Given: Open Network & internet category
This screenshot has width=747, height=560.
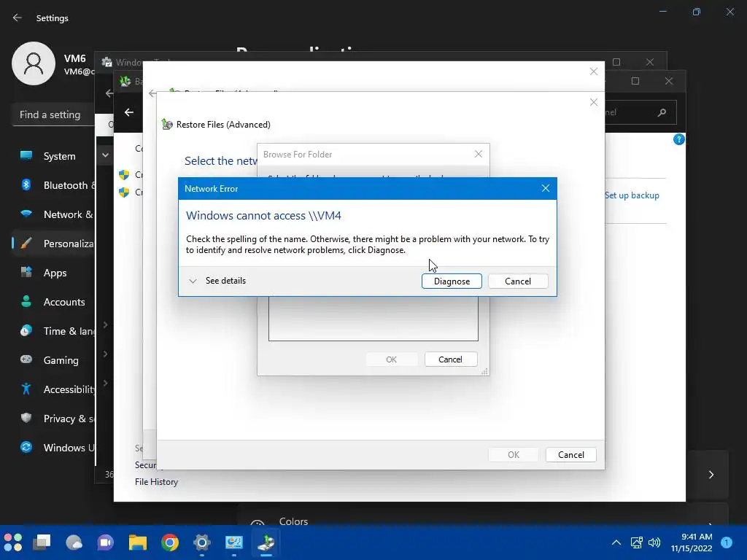Looking at the screenshot, I should [53, 214].
